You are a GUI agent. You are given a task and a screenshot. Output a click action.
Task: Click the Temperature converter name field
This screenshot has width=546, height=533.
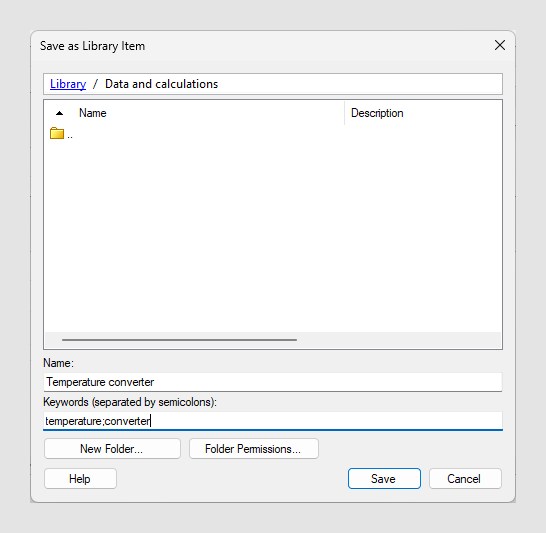pos(273,382)
